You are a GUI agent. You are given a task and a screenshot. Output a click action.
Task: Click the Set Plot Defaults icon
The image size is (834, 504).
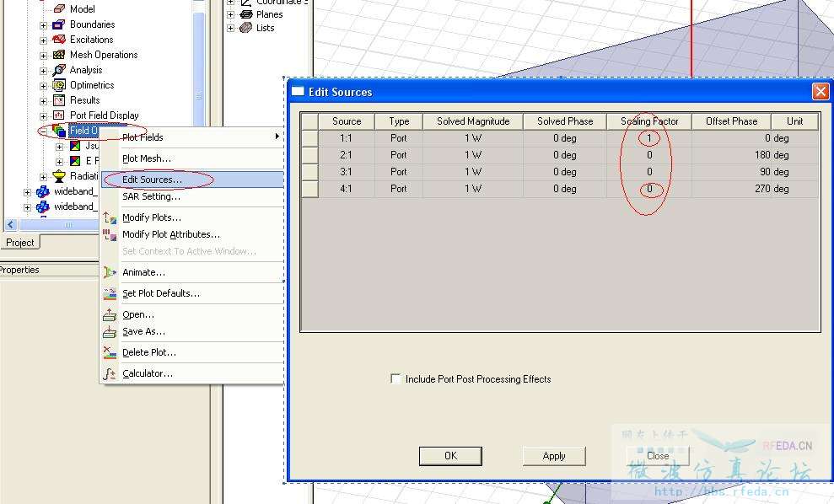[110, 293]
